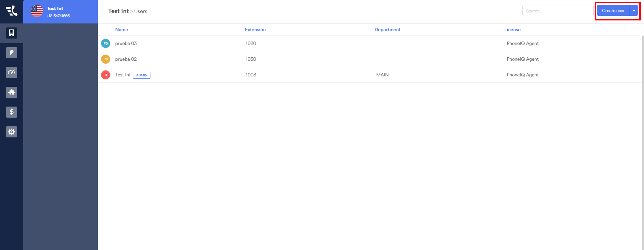Image resolution: width=644 pixels, height=250 pixels.
Task: Open the company building sidebar icon
Action: tap(11, 33)
